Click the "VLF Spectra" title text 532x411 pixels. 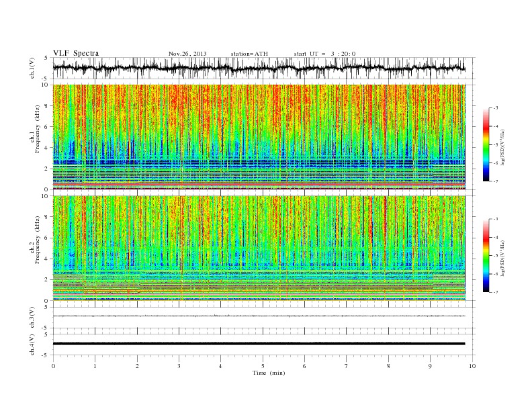click(76, 53)
